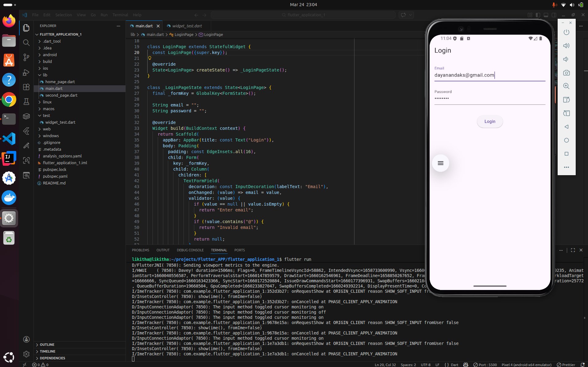This screenshot has width=588, height=367.
Task: Raise the emulator volume
Action: point(566,46)
